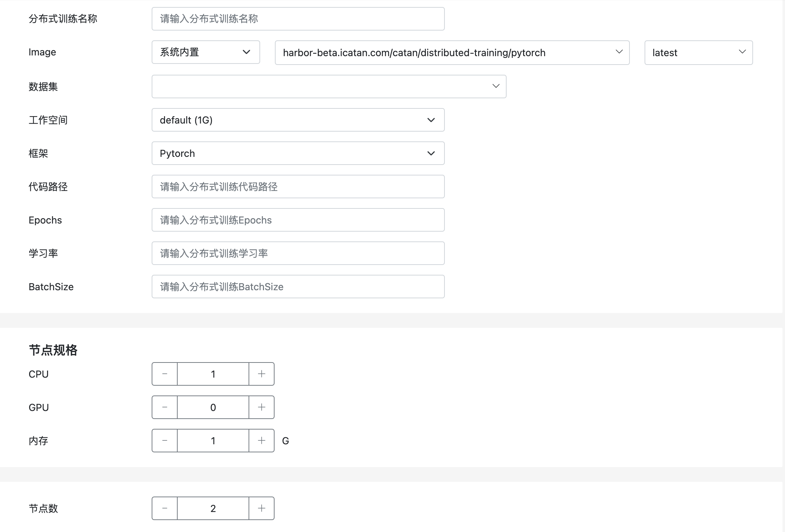The image size is (785, 532).
Task: Decrease GPU count with minus icon
Action: pos(165,407)
